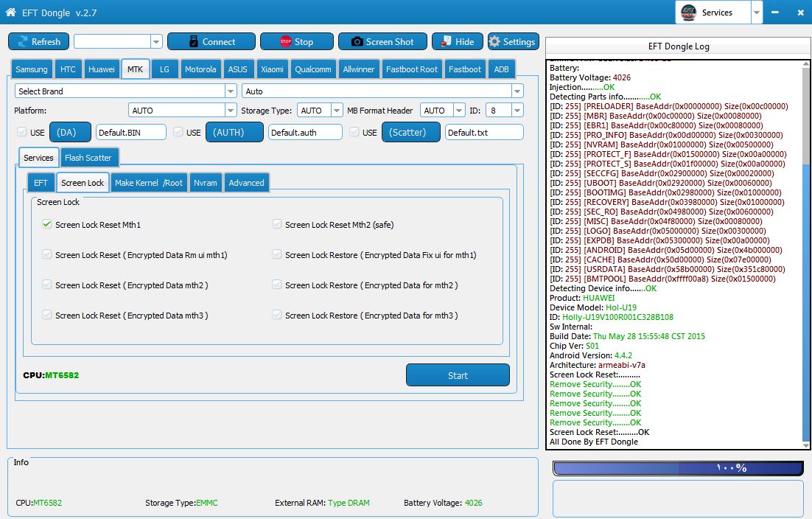The width and height of the screenshot is (812, 519).
Task: Enable USE checkbox beside DA button
Action: [x=21, y=133]
